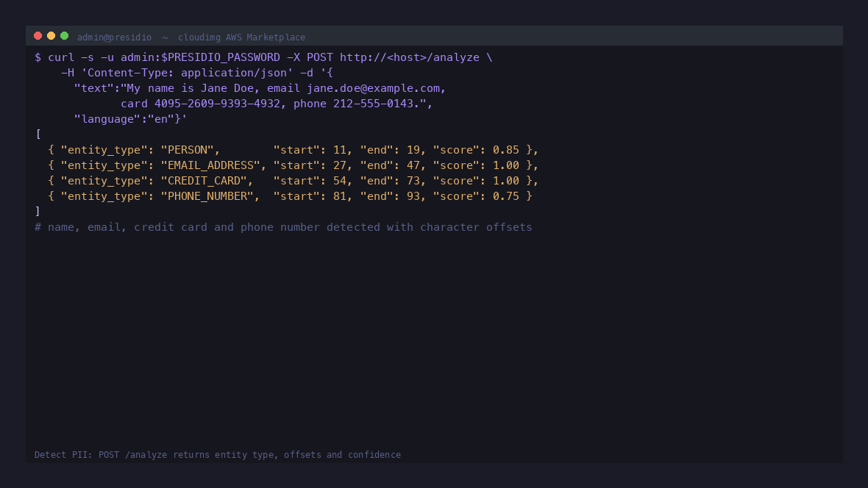Click the card number 4095-2609-9393-4932
This screenshot has width=868, height=488.
[x=217, y=104]
